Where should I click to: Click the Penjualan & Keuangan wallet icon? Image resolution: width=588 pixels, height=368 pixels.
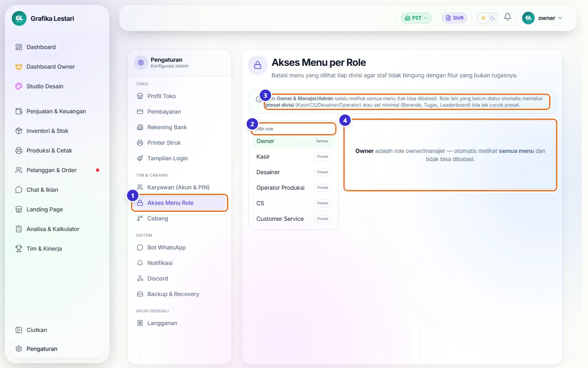tap(19, 111)
